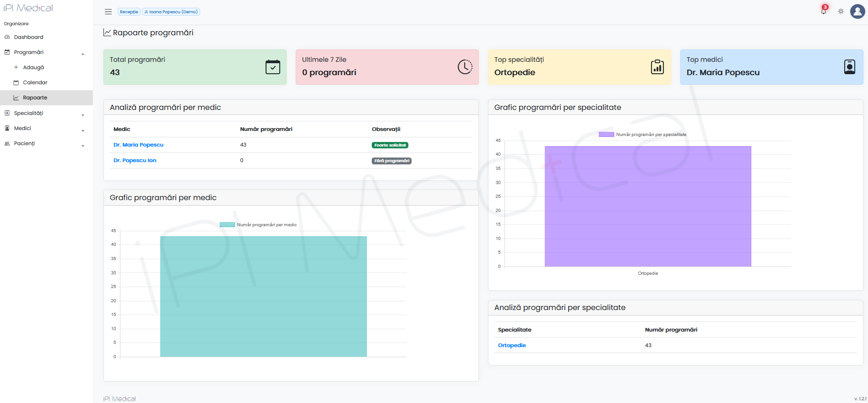The height and width of the screenshot is (403, 868).
Task: Open Dr. Maria Popescu link
Action: tap(138, 145)
